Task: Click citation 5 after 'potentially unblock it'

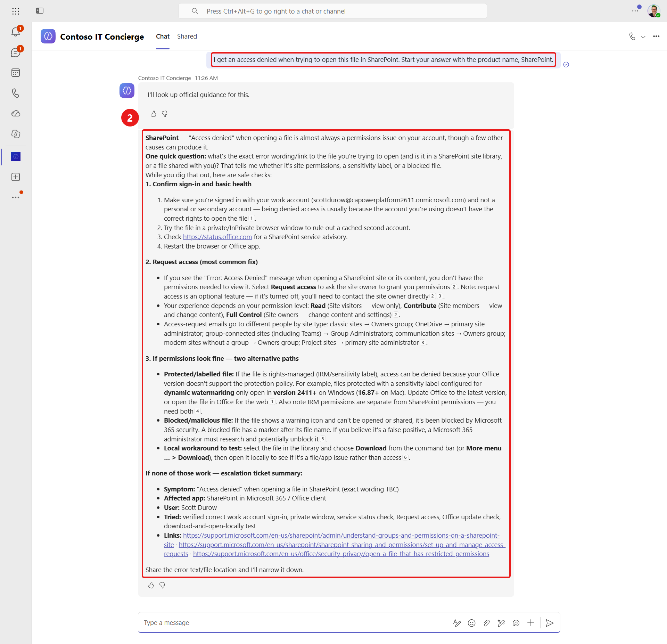Action: [322, 439]
